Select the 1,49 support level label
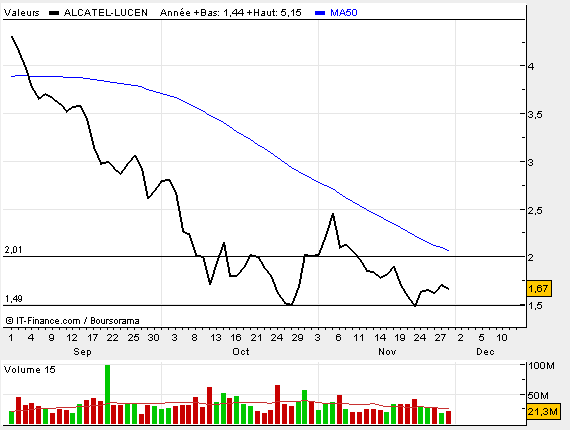Image resolution: width=570 pixels, height=430 pixels. [13, 298]
